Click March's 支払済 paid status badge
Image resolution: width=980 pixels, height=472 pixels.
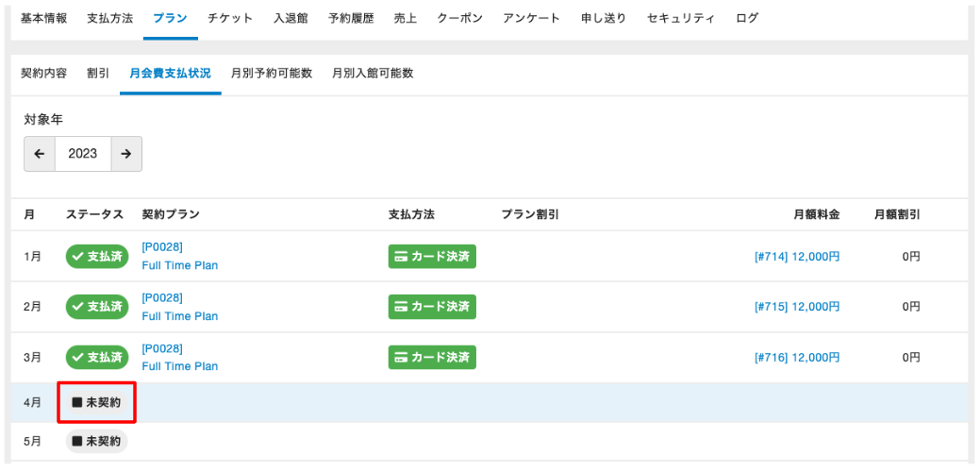coord(97,358)
